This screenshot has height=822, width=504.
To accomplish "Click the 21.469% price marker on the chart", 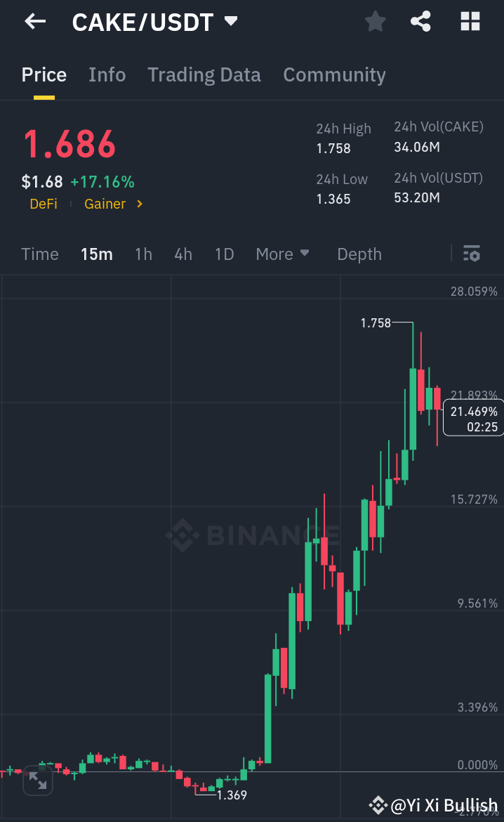I will click(x=473, y=416).
